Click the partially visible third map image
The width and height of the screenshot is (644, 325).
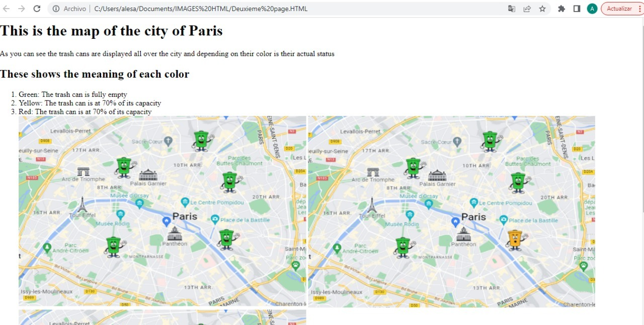pyautogui.click(x=163, y=317)
